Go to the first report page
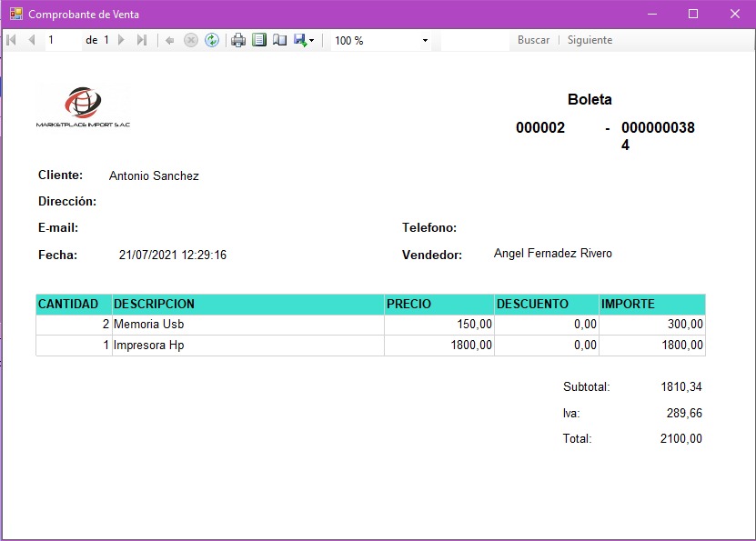 pyautogui.click(x=12, y=40)
